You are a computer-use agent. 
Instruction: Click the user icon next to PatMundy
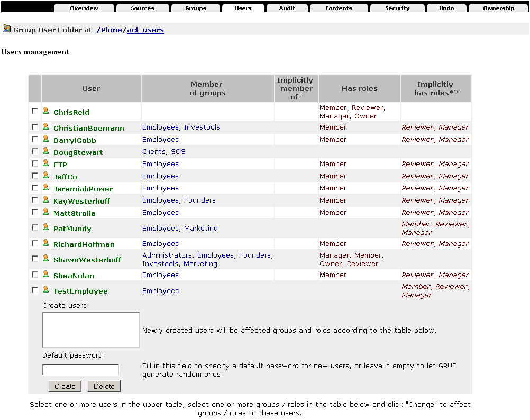pos(46,227)
